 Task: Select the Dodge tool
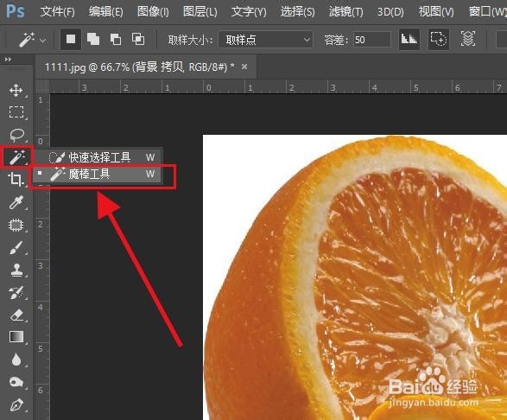click(x=16, y=383)
